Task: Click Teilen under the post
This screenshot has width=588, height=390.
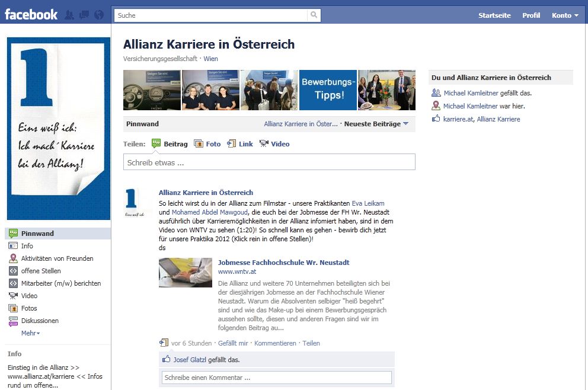Action: pos(311,343)
